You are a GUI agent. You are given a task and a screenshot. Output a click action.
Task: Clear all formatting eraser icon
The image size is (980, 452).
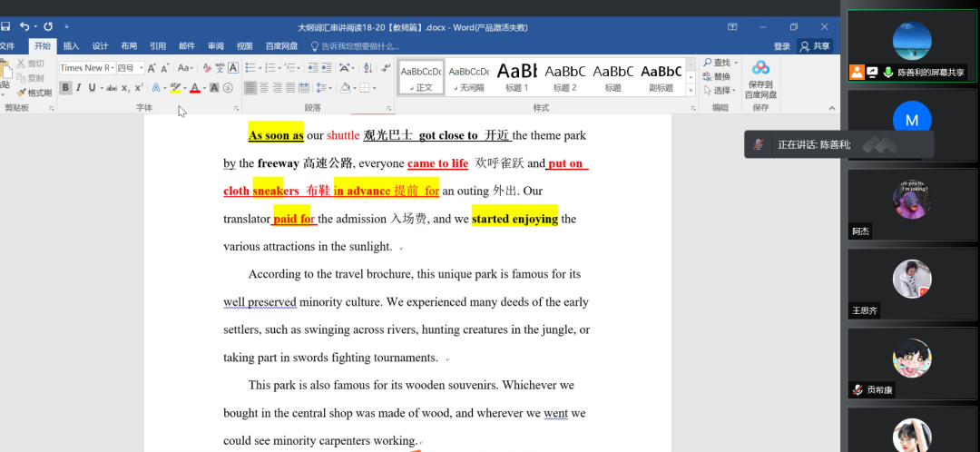pos(207,67)
